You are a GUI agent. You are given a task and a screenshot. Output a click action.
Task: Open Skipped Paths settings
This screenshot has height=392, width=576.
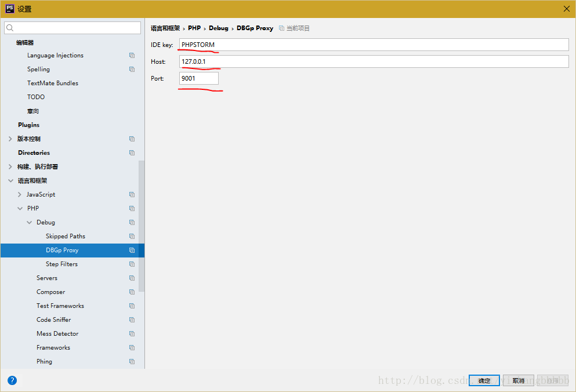pos(66,236)
